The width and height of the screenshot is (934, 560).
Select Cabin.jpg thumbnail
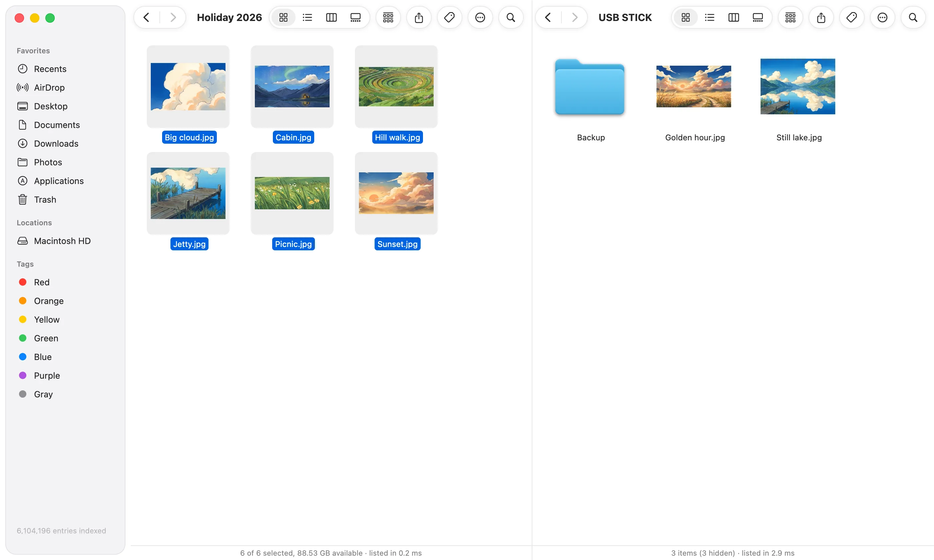tap(292, 86)
